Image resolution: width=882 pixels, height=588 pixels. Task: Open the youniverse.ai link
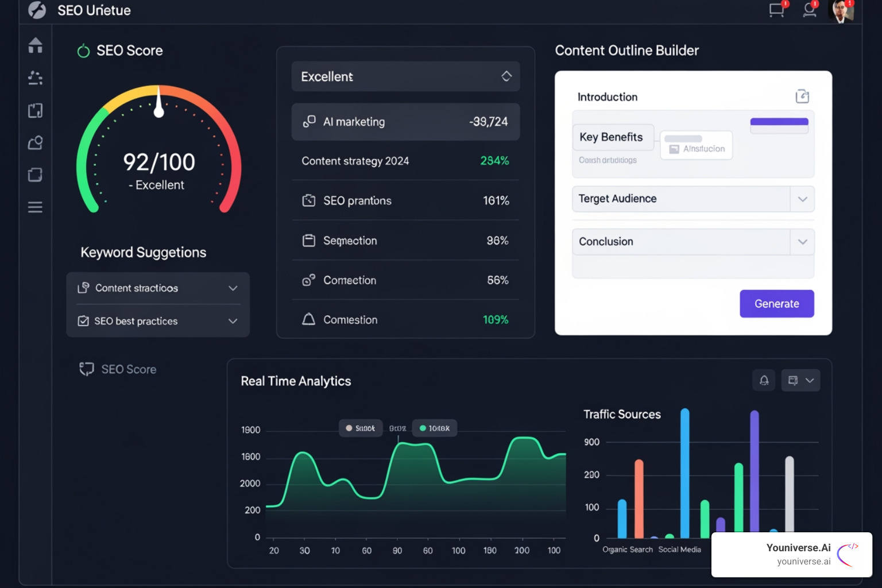[804, 562]
